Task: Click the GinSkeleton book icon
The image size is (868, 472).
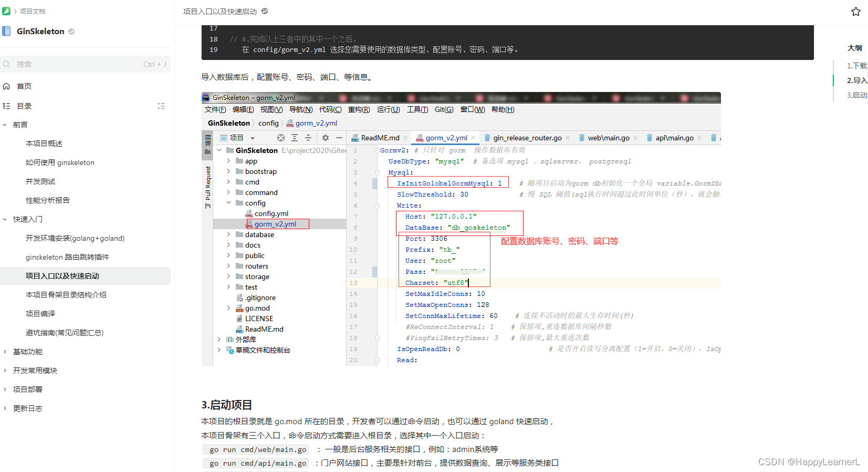Action: coord(6,32)
